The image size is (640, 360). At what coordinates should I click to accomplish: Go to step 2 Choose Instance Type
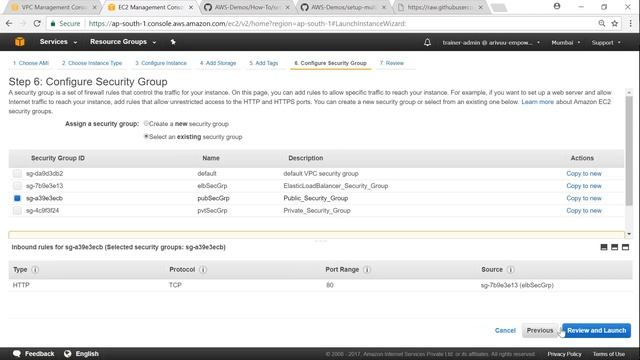[x=92, y=63]
